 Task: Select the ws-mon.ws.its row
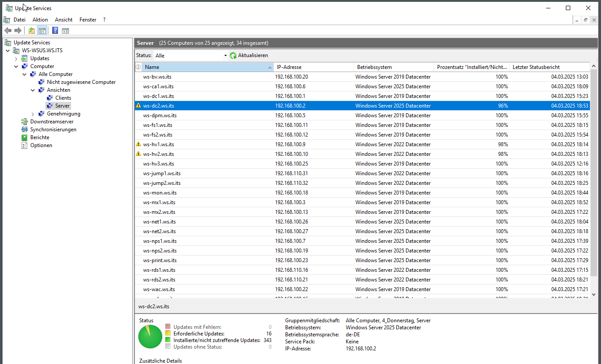tap(362, 193)
